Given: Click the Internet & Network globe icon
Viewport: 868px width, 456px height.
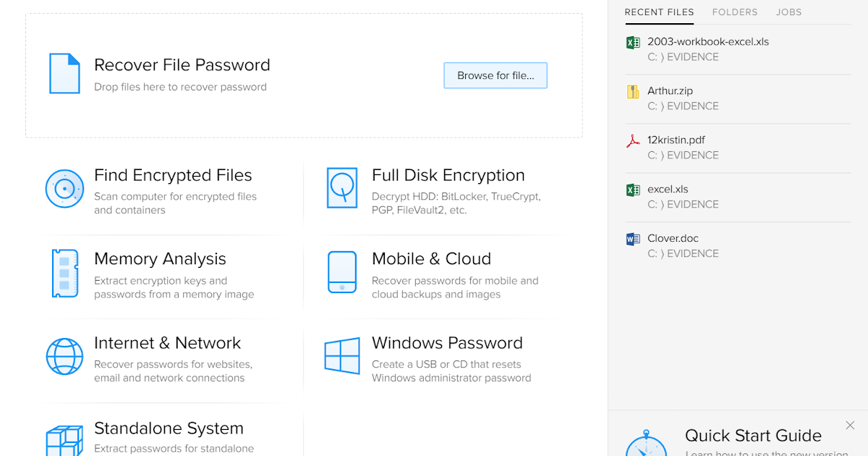Looking at the screenshot, I should tap(64, 357).
